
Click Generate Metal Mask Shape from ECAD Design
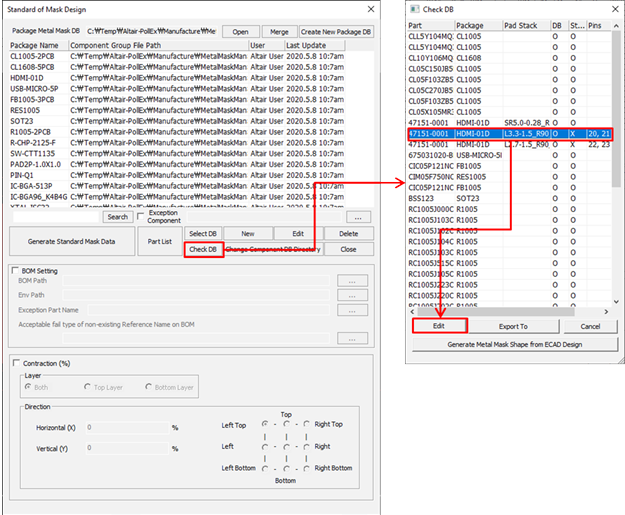514,344
